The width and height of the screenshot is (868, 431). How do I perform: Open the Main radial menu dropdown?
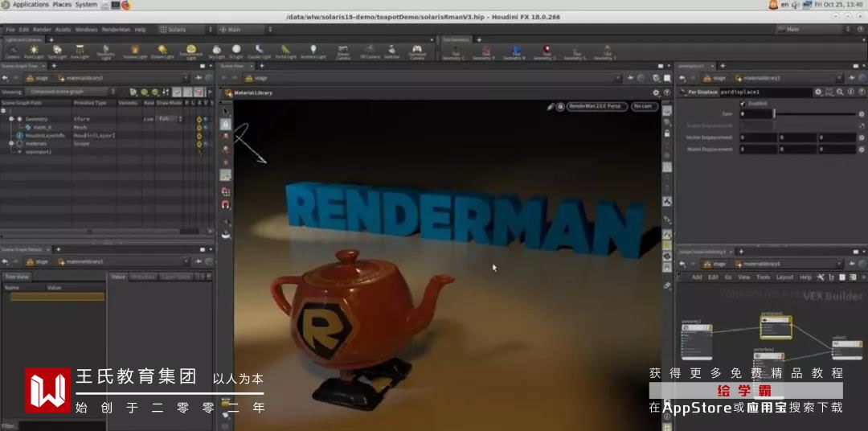point(246,29)
